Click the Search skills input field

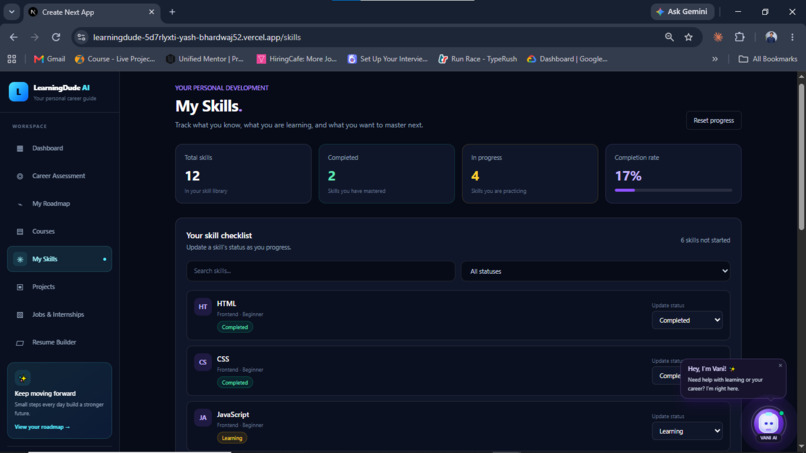pos(321,271)
